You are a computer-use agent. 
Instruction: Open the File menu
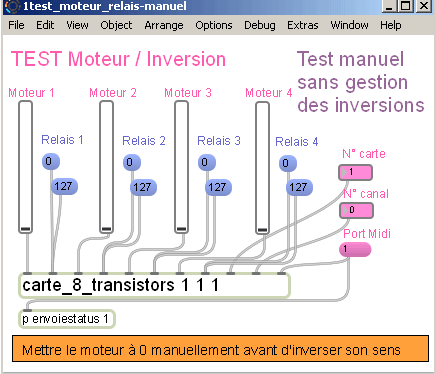pos(16,25)
